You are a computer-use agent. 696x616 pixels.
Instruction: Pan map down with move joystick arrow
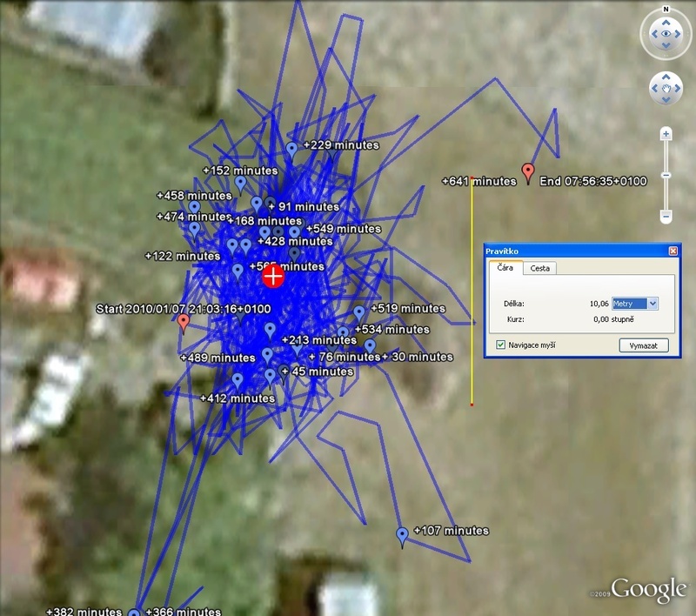coord(666,99)
